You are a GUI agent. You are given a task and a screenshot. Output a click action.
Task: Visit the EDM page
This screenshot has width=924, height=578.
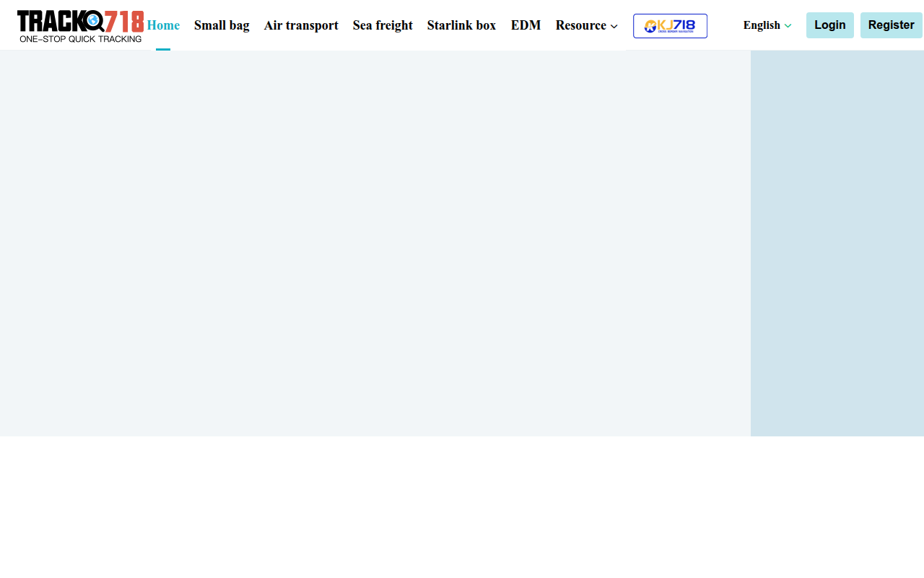tap(526, 25)
